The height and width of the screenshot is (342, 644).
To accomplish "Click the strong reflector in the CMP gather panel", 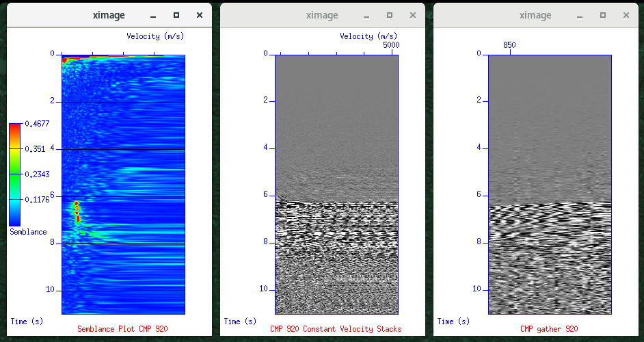I will [x=550, y=209].
